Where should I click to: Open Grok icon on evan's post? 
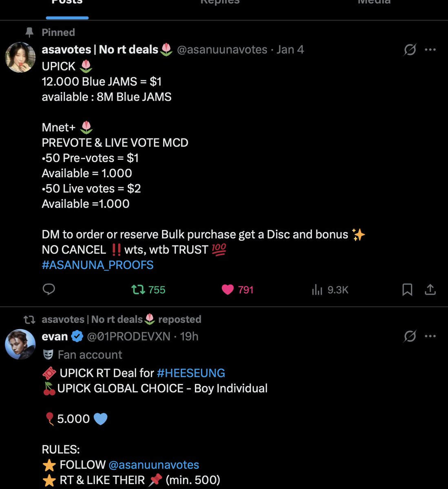click(410, 336)
